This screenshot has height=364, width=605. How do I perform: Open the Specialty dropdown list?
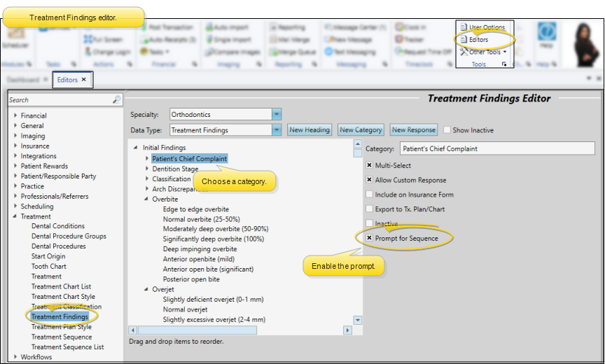pos(277,114)
